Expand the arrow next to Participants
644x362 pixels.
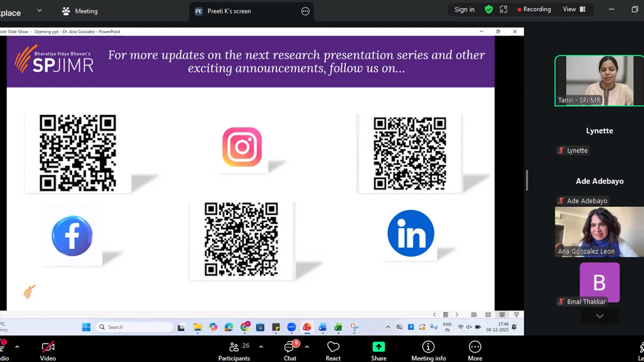(261, 347)
